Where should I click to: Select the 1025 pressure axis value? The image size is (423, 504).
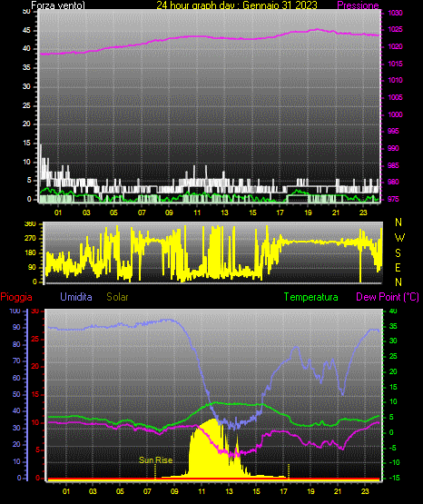pyautogui.click(x=395, y=30)
